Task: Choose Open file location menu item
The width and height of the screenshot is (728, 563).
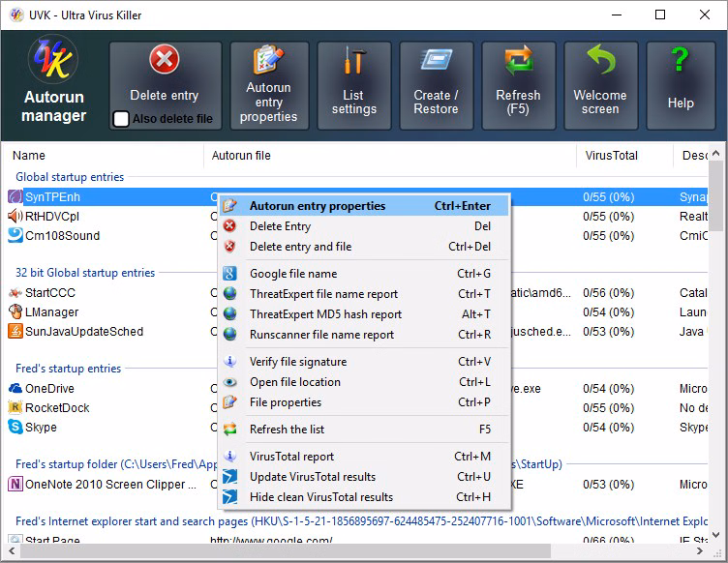Action: point(364,382)
